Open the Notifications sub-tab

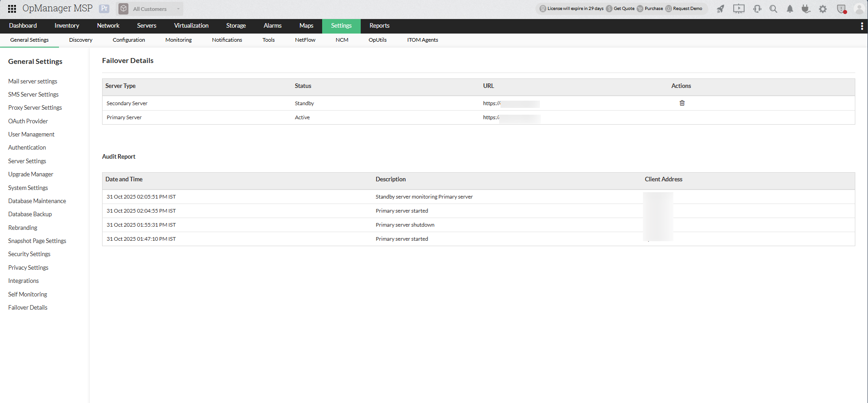pyautogui.click(x=227, y=40)
